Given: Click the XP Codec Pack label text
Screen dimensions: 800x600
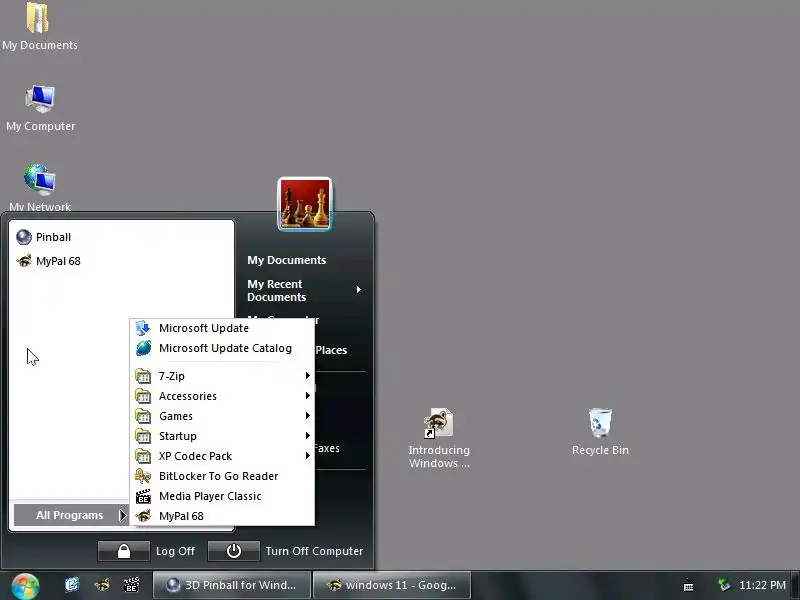Looking at the screenshot, I should [x=195, y=456].
